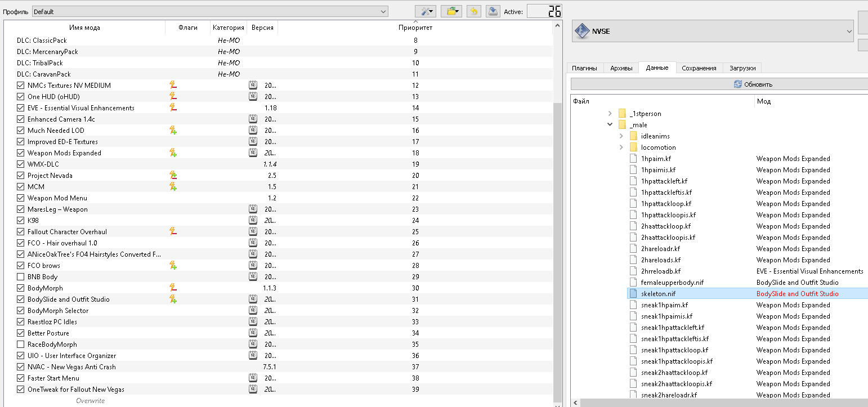Sort by the Приоритет column header
The image size is (868, 407).
pyautogui.click(x=415, y=28)
